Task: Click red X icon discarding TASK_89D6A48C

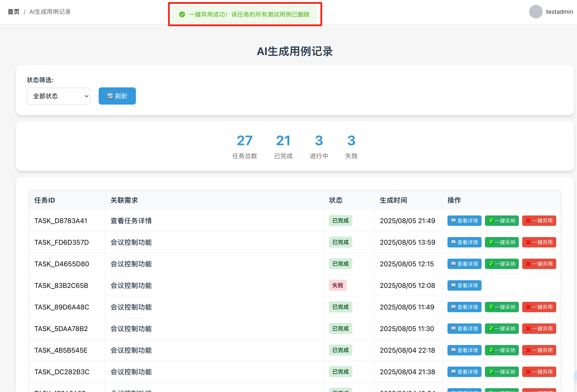Action: point(528,307)
